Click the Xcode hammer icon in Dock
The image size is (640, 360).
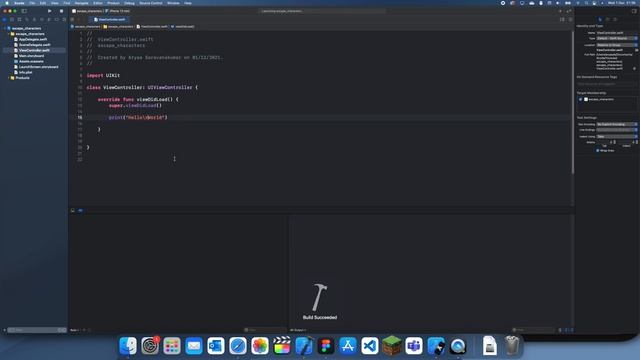(304, 346)
